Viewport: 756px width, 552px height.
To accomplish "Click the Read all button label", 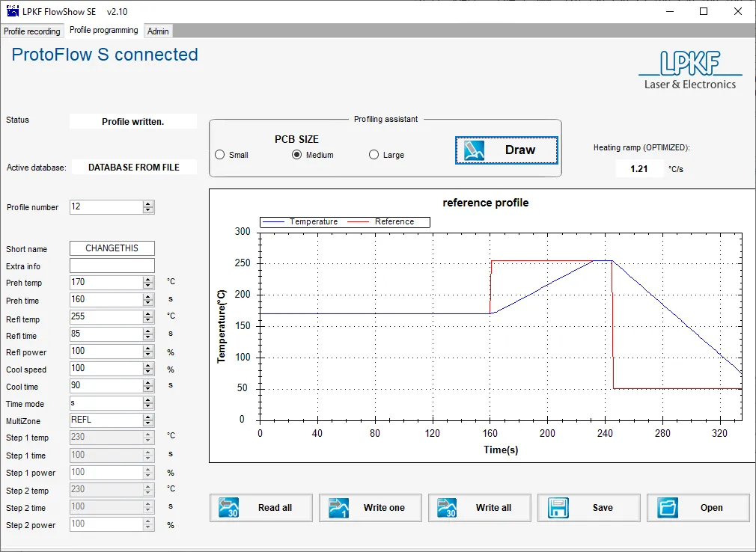I will click(275, 508).
